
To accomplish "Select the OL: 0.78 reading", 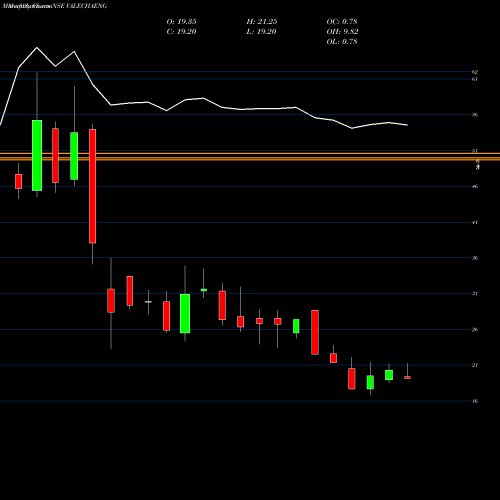I will [x=342, y=42].
